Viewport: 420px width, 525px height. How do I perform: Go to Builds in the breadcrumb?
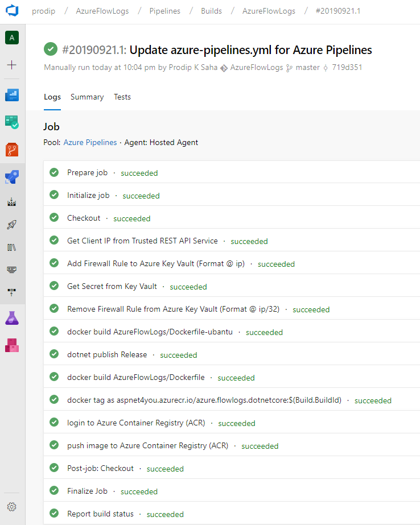(x=211, y=11)
